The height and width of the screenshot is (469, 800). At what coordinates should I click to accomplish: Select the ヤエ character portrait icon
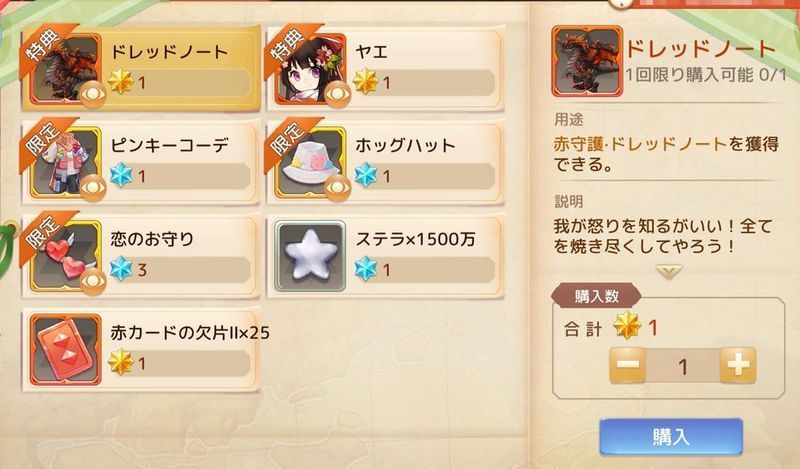pos(310,68)
